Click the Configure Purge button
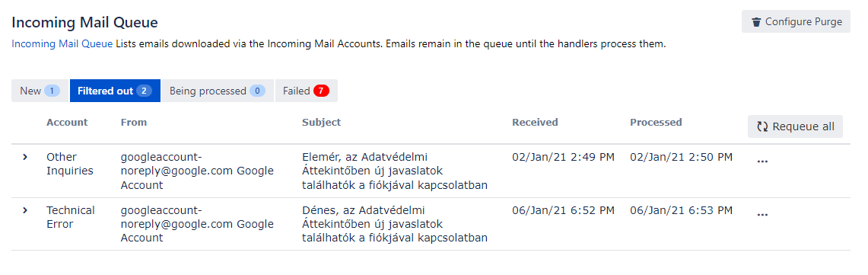Screen dimensions: 868x275 click(x=796, y=21)
